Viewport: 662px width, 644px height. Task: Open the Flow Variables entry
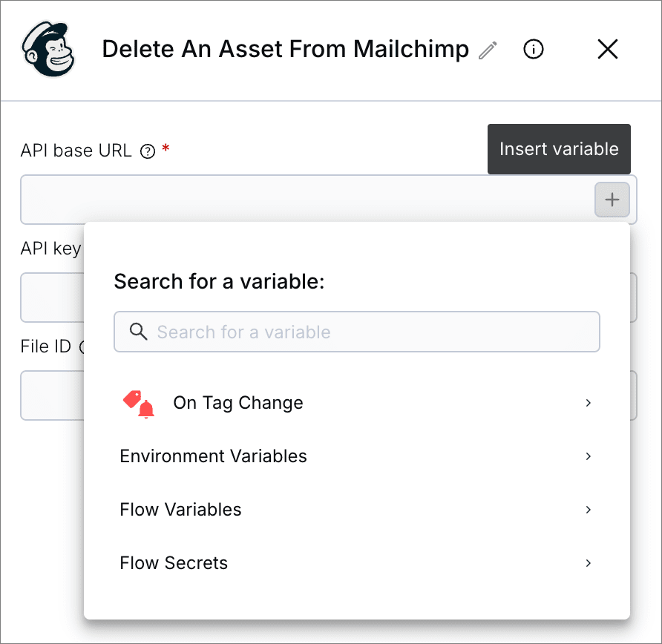357,510
